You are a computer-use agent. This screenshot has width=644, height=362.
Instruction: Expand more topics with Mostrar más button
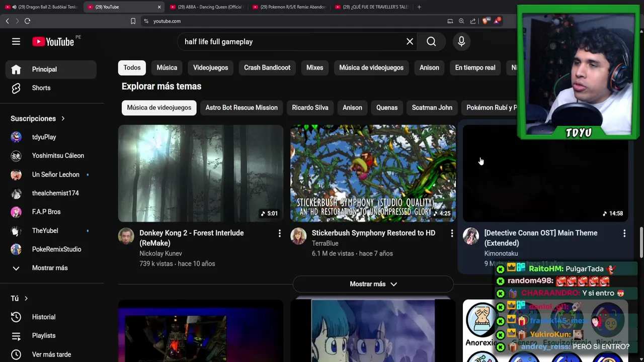[x=373, y=284]
